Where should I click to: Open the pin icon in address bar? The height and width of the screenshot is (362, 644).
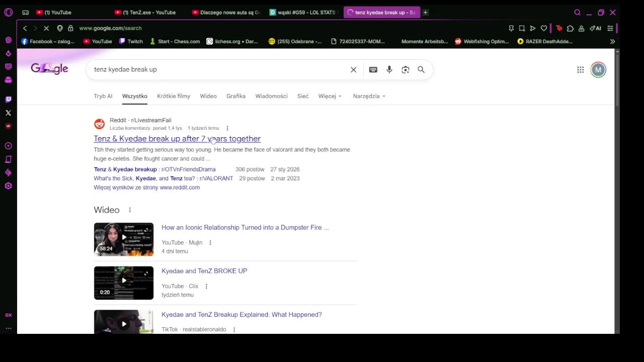[511, 28]
